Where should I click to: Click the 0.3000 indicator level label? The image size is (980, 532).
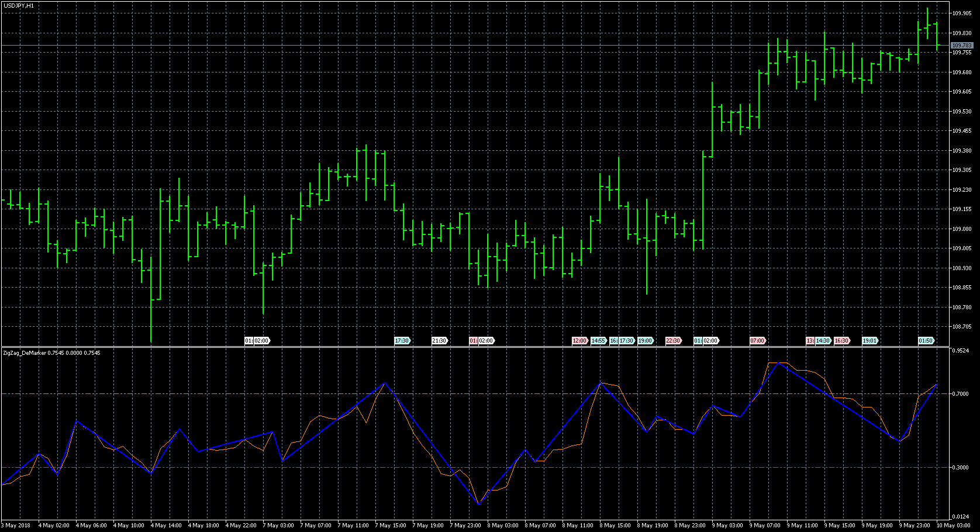[961, 468]
